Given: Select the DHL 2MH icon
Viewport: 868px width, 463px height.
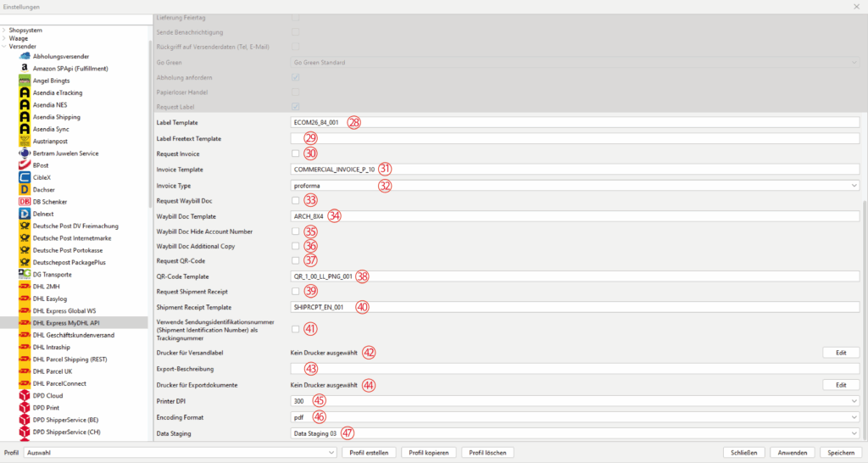Looking at the screenshot, I should click(x=25, y=287).
